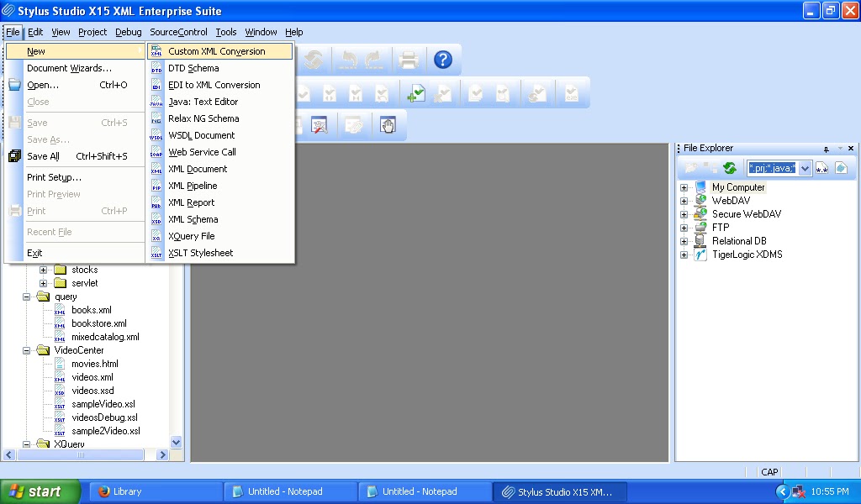Select videosDebug.xsl in project tree
The height and width of the screenshot is (504, 861).
click(104, 417)
